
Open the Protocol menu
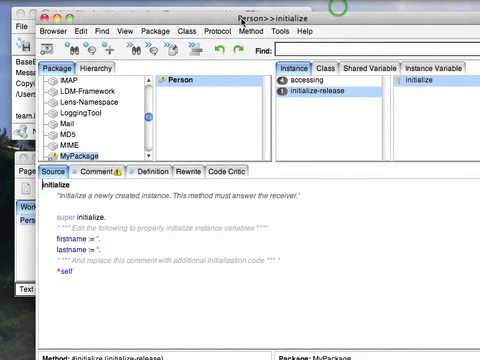pyautogui.click(x=218, y=31)
